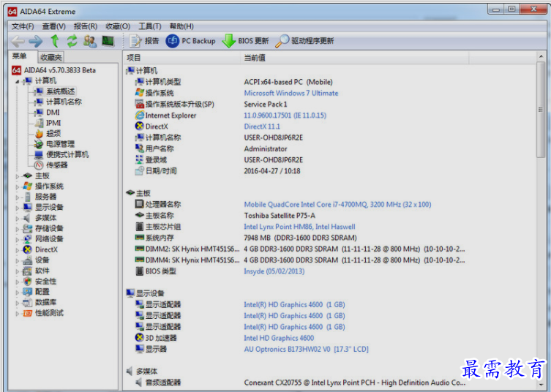The image size is (551, 392).
Task: Open Mobile QuadCore Intel Core i7-4700MQ link
Action: [337, 205]
